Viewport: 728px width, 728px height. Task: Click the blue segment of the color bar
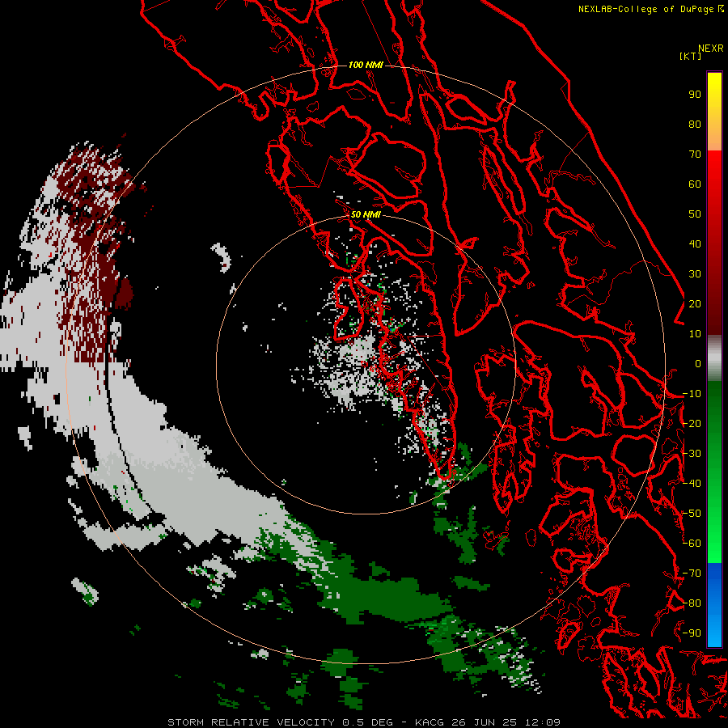point(714,604)
